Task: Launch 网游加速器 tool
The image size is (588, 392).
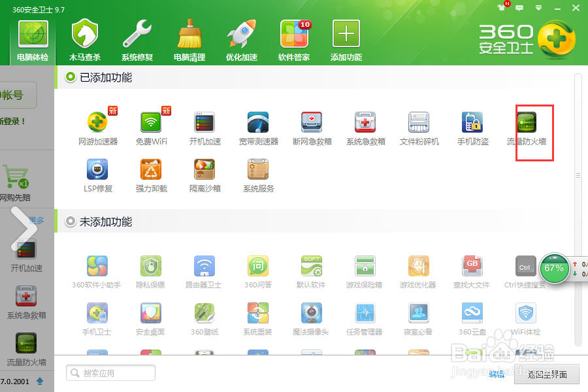Action: click(x=97, y=129)
